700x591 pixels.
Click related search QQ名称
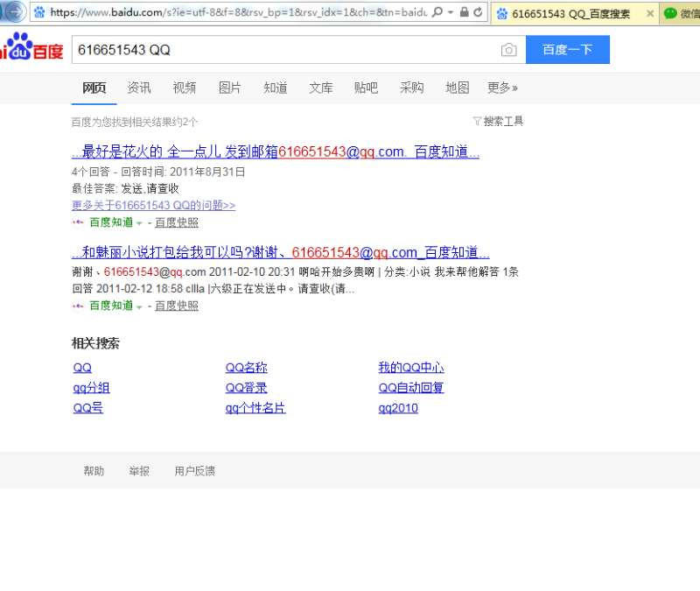pyautogui.click(x=247, y=368)
